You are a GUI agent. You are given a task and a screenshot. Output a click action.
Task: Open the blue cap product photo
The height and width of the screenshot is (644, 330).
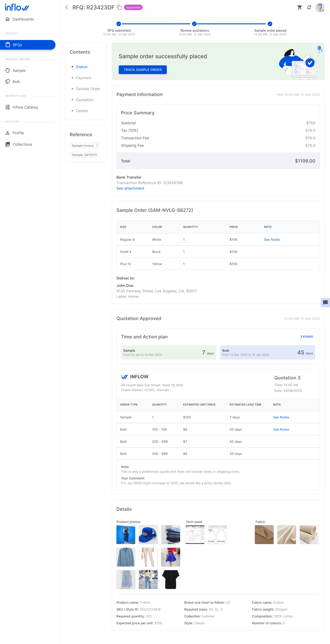(148, 535)
